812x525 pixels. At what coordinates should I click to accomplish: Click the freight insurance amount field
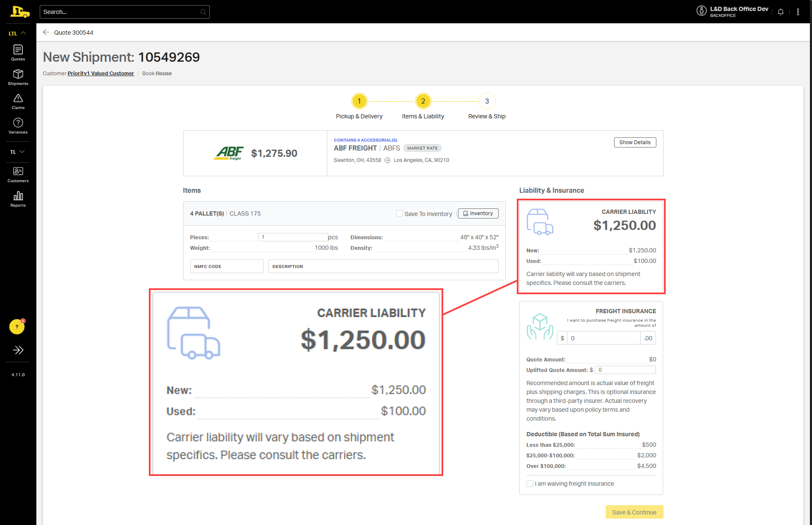click(604, 338)
